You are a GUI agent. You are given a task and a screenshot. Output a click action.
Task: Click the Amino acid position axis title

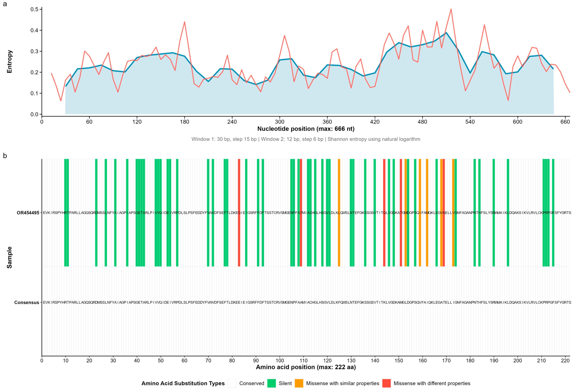[306, 367]
